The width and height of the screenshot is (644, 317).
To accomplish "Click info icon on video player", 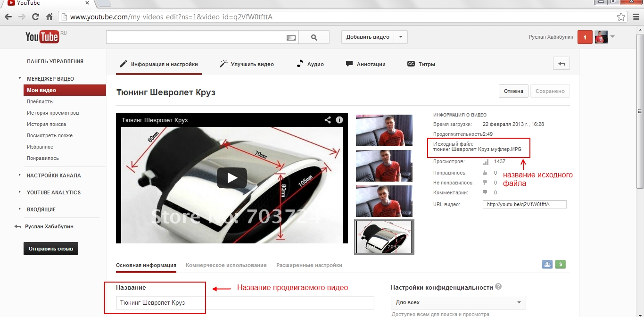I will tap(339, 120).
